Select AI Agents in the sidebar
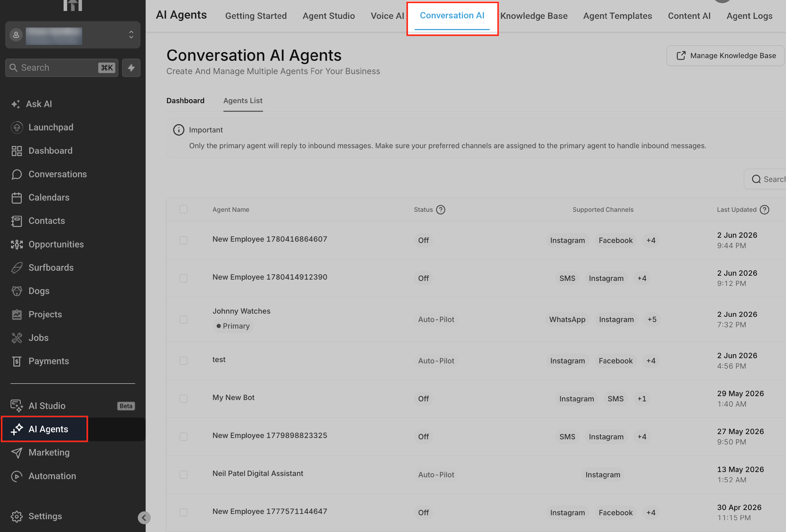This screenshot has height=532, width=786. point(73,429)
